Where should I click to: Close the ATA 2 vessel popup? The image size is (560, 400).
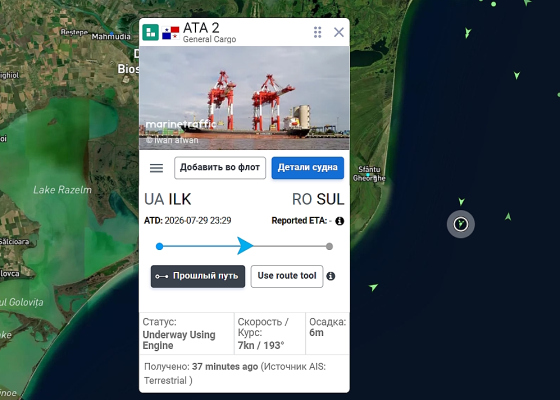tap(339, 32)
